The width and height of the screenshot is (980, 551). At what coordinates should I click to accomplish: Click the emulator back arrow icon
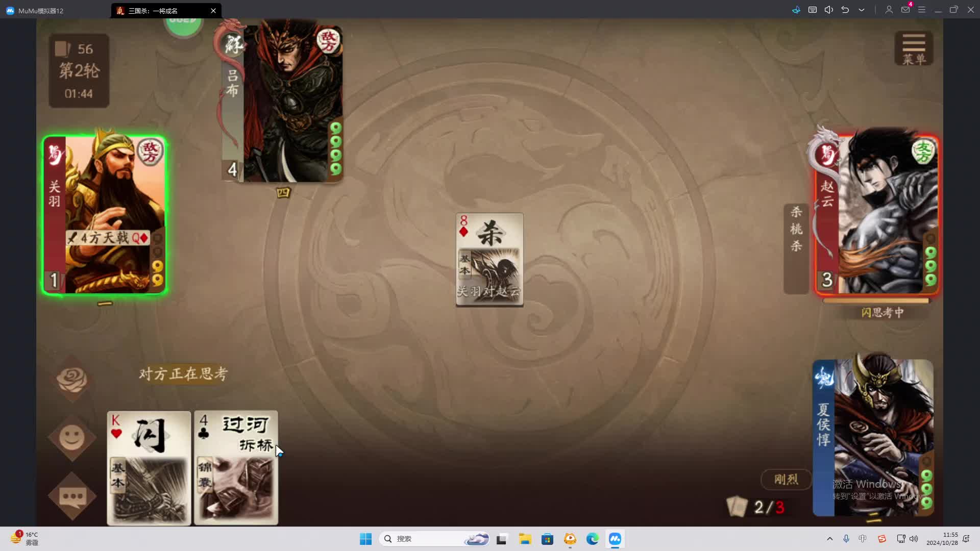coord(845,10)
